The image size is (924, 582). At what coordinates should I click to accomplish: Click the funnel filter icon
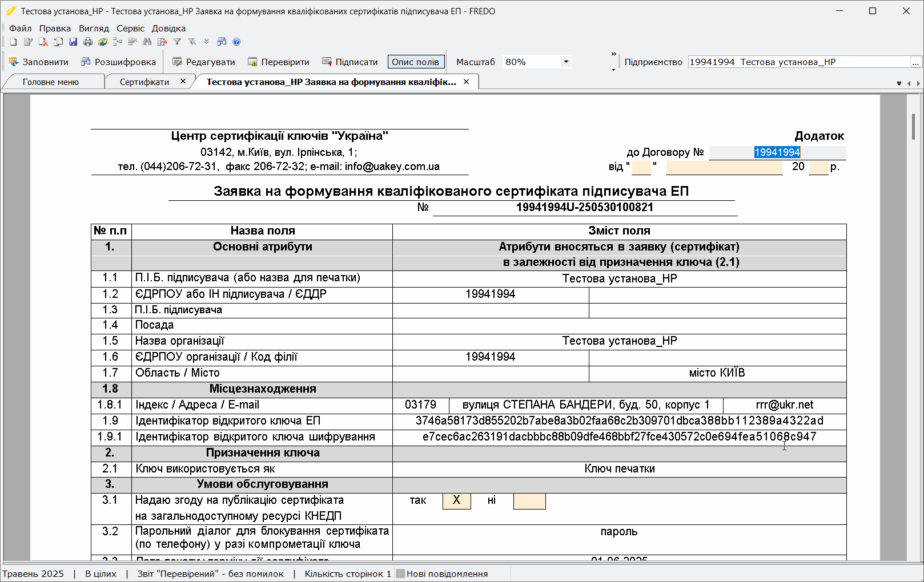177,42
